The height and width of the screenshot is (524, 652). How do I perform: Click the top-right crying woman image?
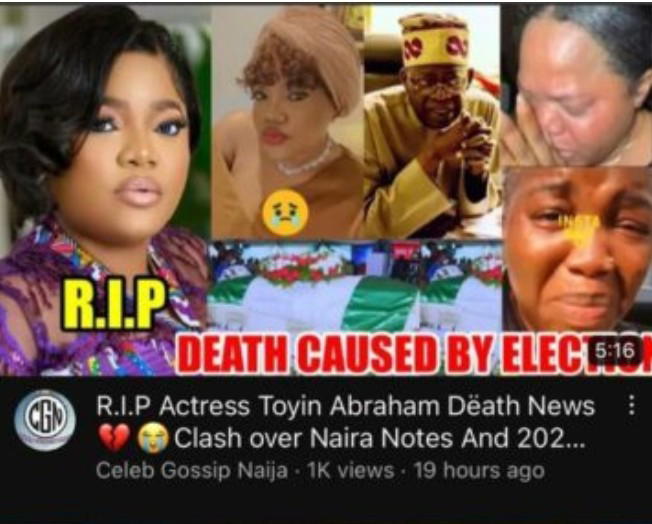click(576, 85)
